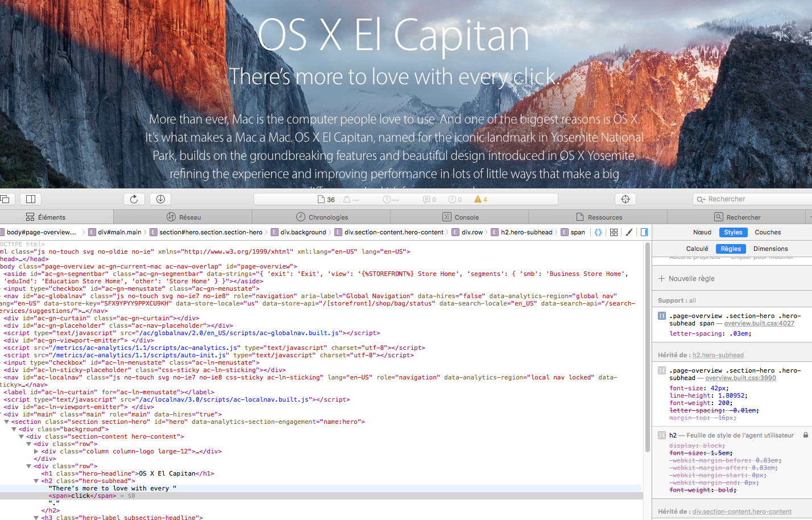Open the Console tab

click(460, 217)
